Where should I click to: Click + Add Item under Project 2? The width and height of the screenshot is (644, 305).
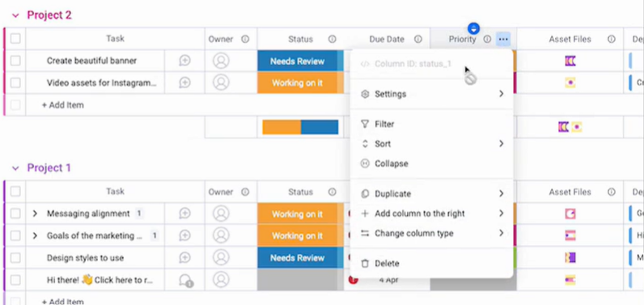(63, 105)
